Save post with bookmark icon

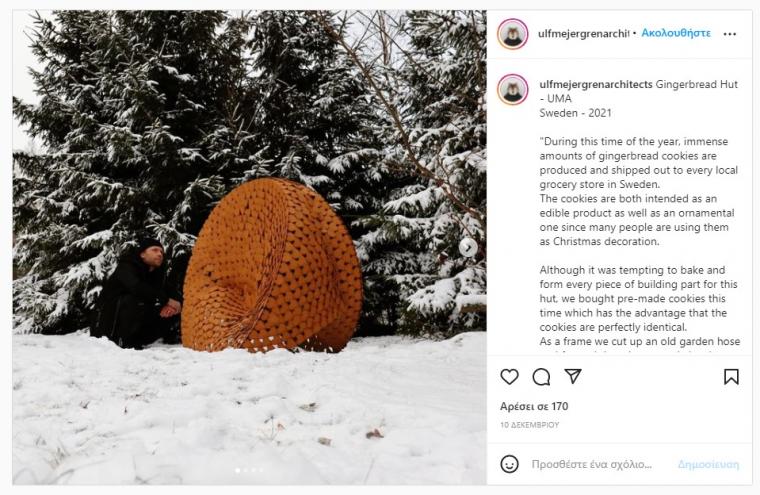point(731,377)
